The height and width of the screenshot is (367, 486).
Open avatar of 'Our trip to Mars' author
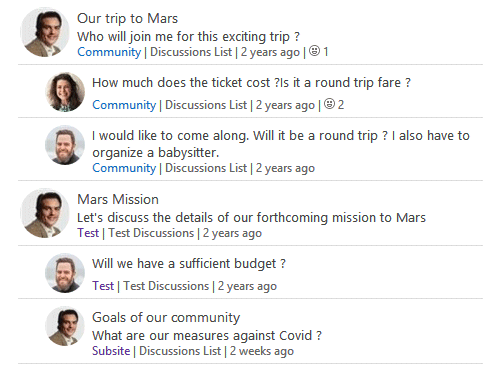tap(44, 33)
